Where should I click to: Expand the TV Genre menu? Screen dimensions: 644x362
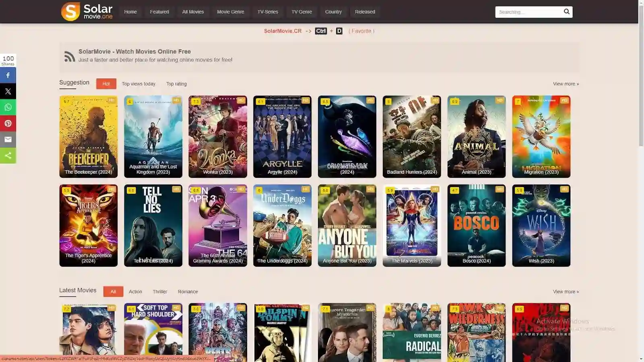pyautogui.click(x=301, y=12)
